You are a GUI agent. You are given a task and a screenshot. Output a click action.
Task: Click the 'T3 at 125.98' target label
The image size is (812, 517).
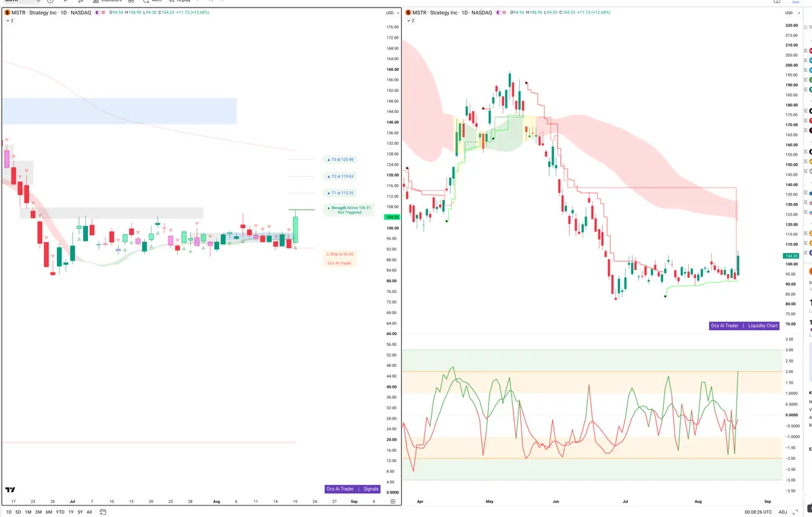click(x=340, y=159)
